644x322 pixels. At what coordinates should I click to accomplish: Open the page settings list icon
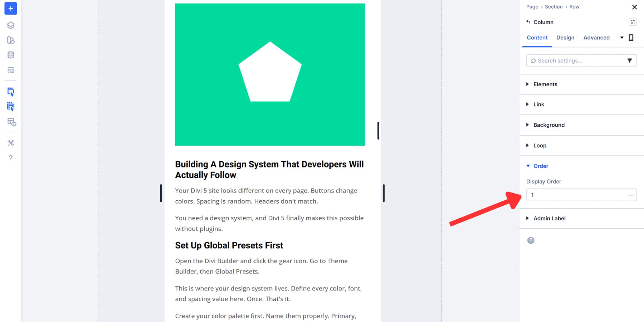pos(10,70)
